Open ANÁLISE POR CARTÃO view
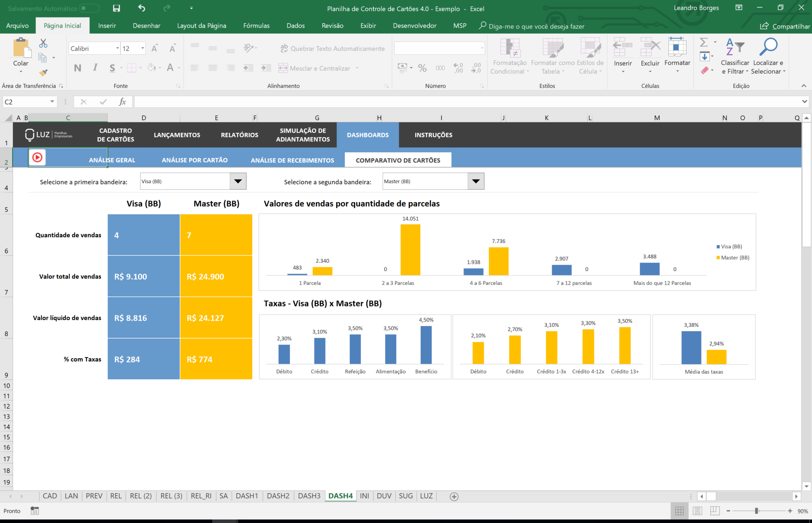812x523 pixels. [194, 160]
